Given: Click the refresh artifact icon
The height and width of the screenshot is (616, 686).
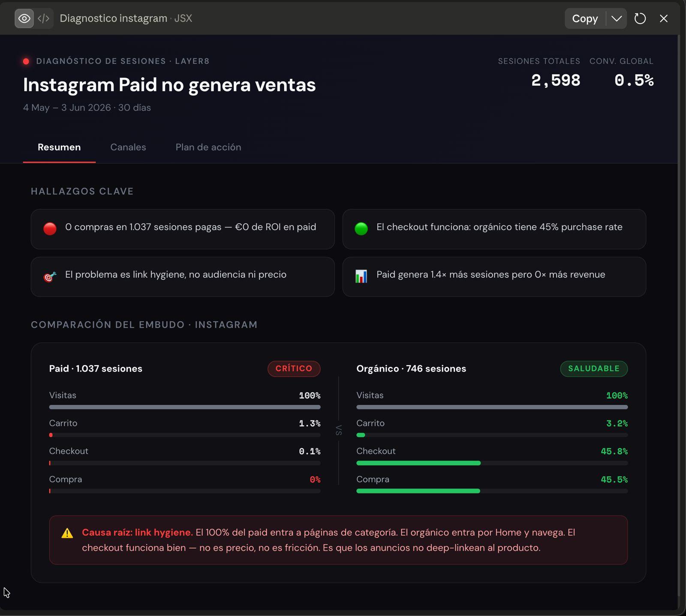Looking at the screenshot, I should (x=640, y=18).
